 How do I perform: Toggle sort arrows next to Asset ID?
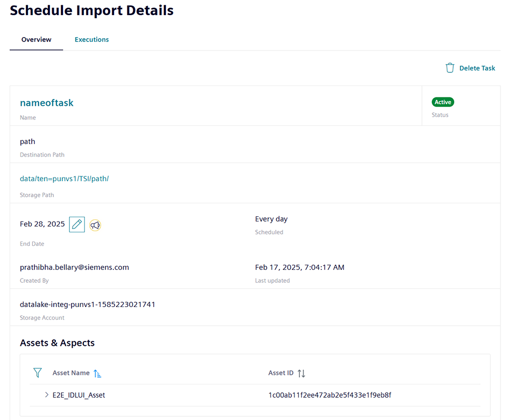point(301,373)
